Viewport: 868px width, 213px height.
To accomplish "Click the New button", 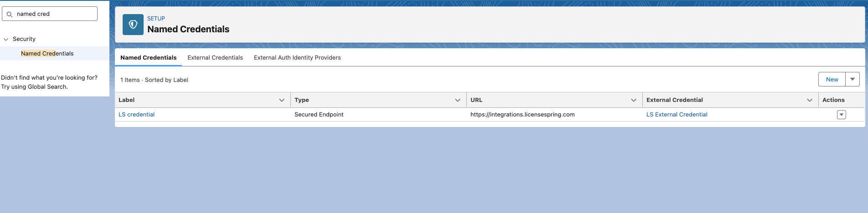I will click(832, 80).
